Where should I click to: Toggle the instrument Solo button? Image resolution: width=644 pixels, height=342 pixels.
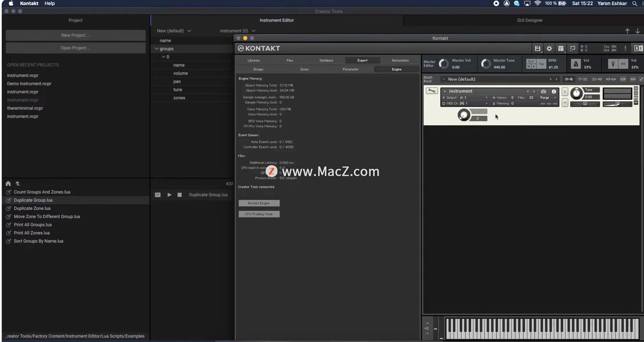tap(565, 92)
